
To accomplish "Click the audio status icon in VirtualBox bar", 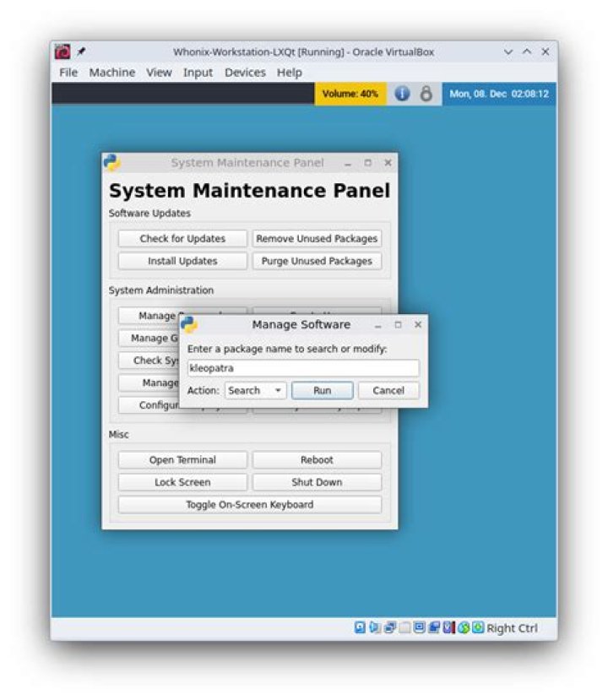I will tap(375, 627).
